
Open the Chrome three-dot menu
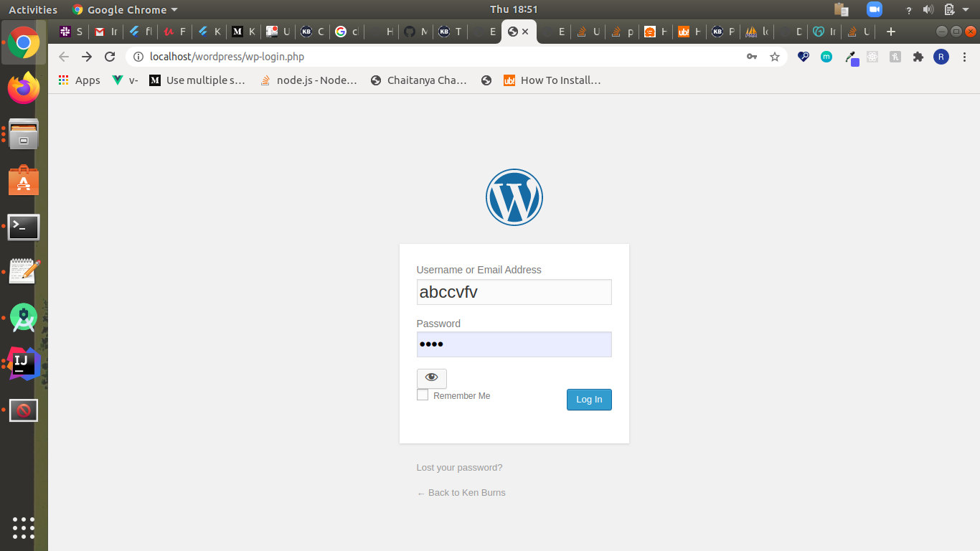[x=965, y=57]
